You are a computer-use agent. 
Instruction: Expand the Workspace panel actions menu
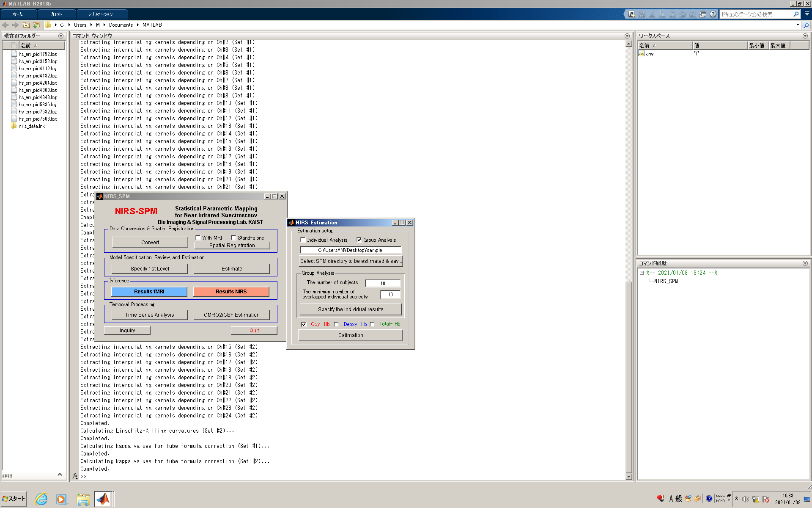click(805, 36)
